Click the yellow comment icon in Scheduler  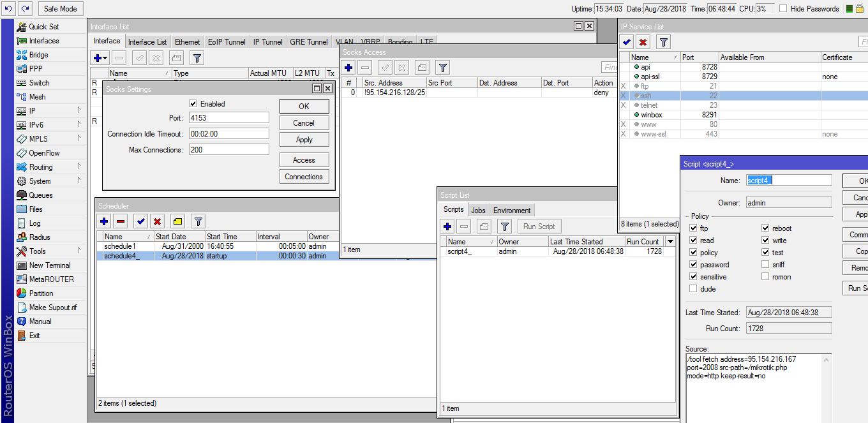coord(178,221)
